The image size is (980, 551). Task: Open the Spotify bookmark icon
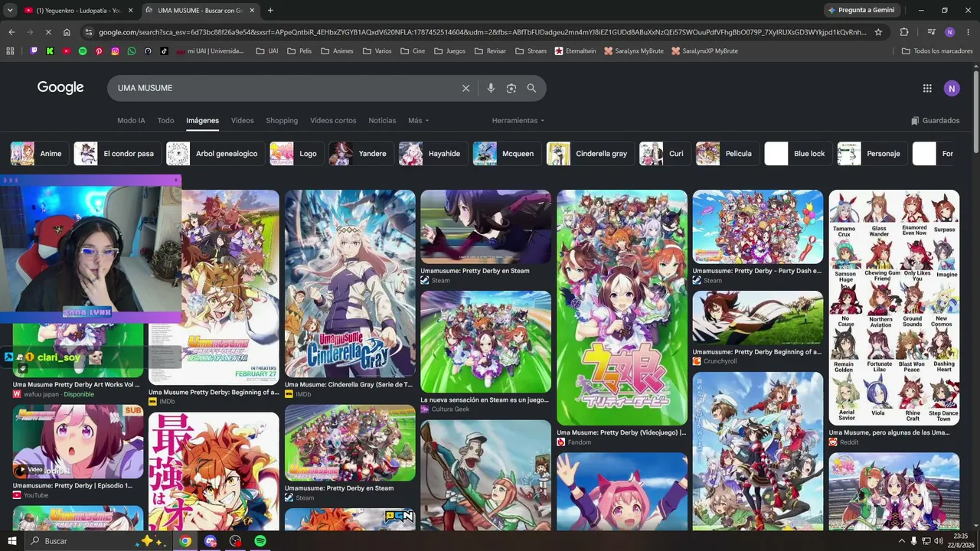pos(83,51)
